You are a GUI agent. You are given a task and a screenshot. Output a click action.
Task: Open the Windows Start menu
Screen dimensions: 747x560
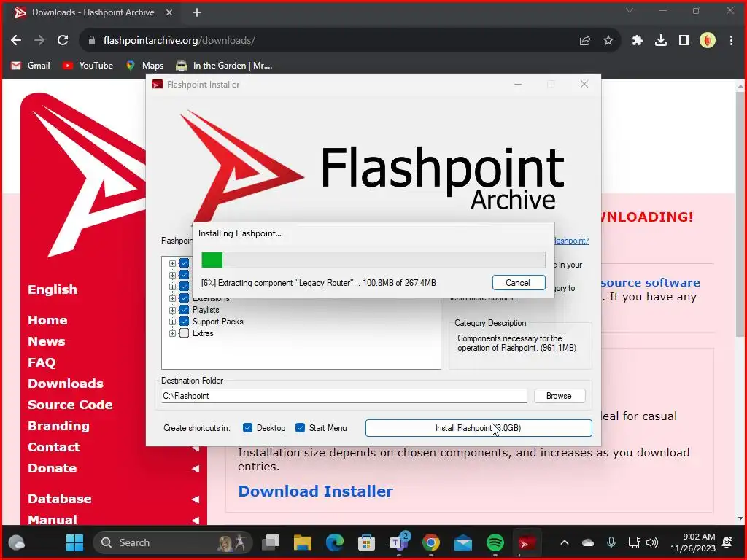tap(74, 542)
